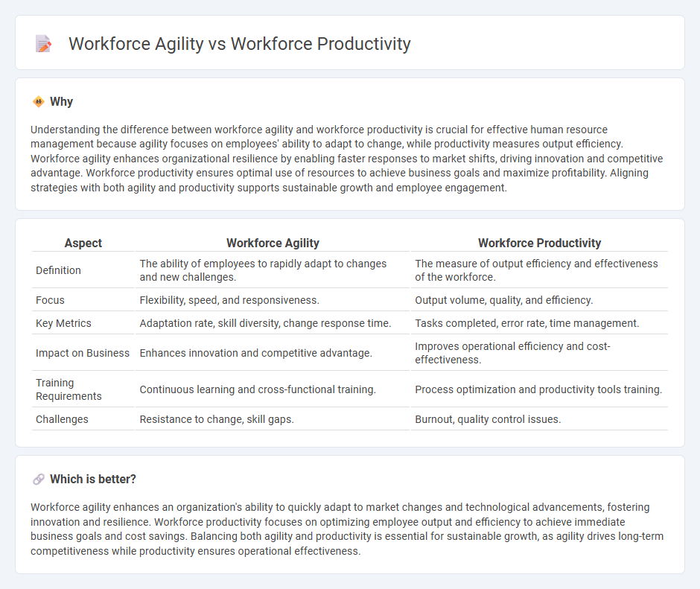700x589 pixels.
Task: Click cell 'Improves operational efficiency and cost-effectiveness.'
Action: 539,353
